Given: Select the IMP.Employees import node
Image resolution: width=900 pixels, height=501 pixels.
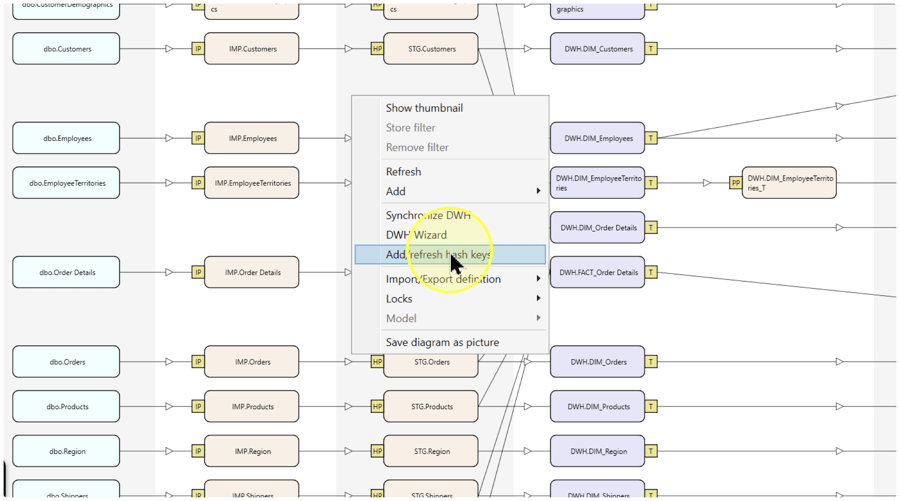Looking at the screenshot, I should point(252,138).
